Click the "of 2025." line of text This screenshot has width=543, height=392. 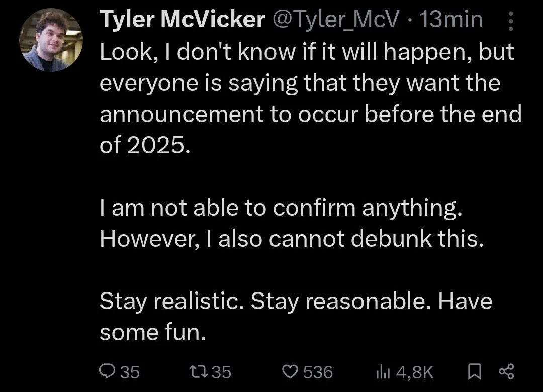coord(145,145)
